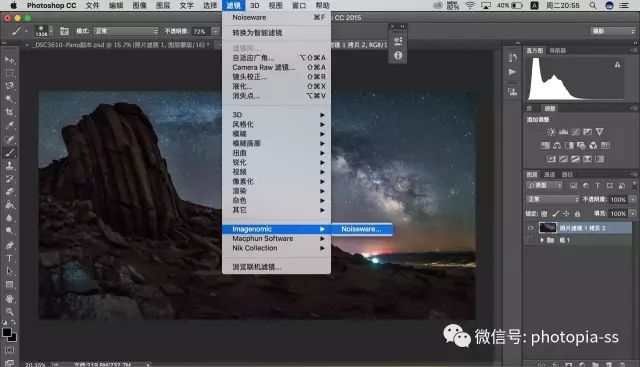Toggle pixel layer filter
The image size is (640, 367).
(x=573, y=185)
